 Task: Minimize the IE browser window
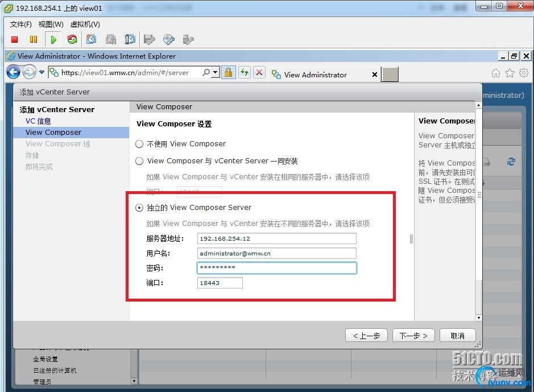pyautogui.click(x=503, y=56)
